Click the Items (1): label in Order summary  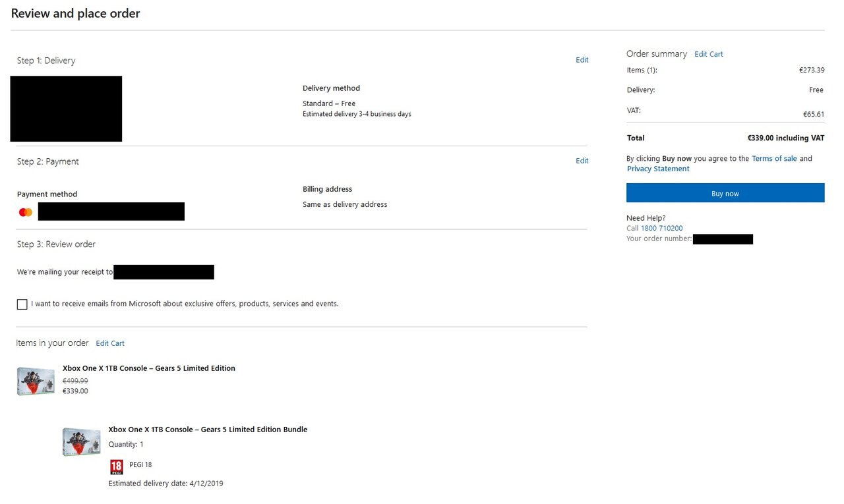(x=642, y=70)
